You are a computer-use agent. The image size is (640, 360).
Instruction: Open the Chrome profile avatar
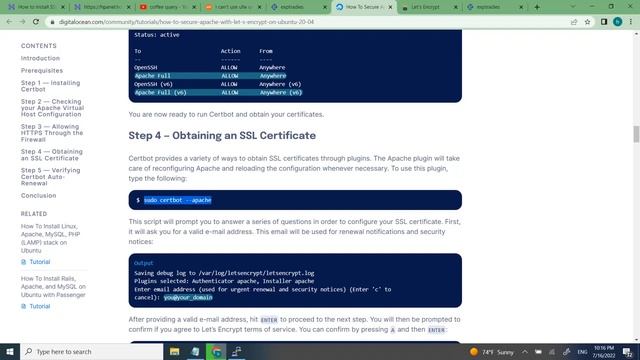618,22
